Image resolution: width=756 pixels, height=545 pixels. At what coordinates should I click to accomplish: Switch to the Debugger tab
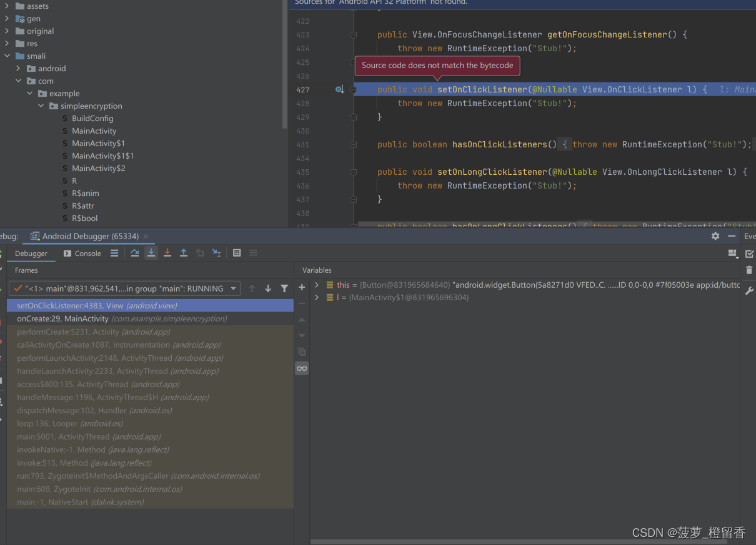tap(31, 253)
